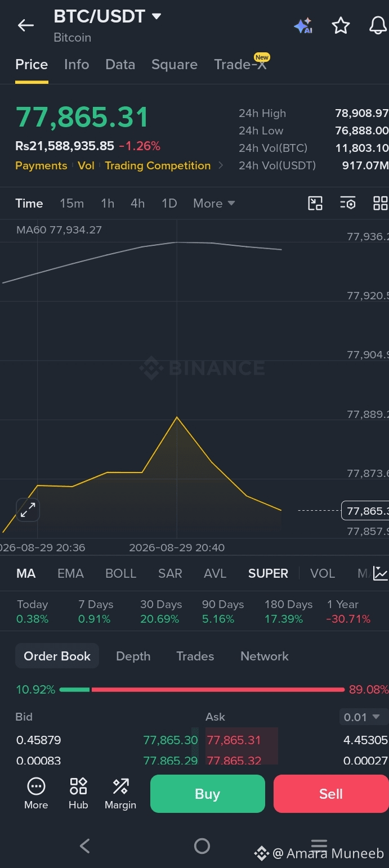The width and height of the screenshot is (389, 868).
Task: Open the 0.01 price precision dropdown
Action: pyautogui.click(x=364, y=717)
